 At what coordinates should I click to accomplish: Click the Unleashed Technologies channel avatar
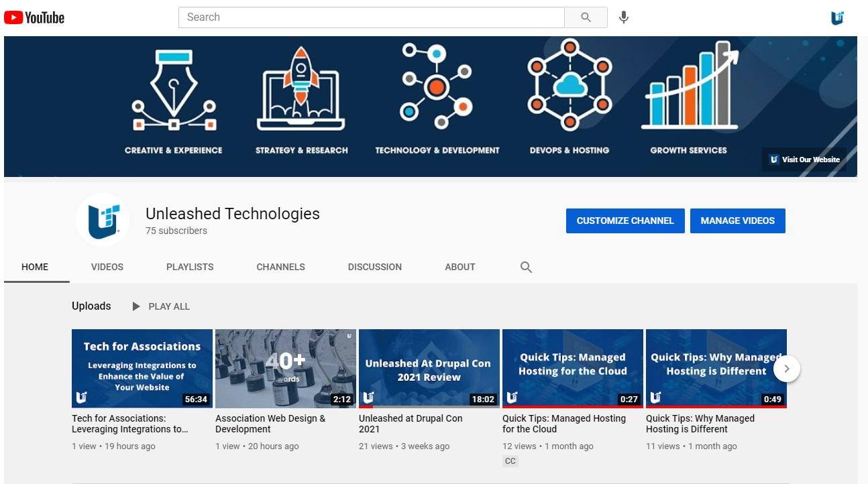(x=103, y=220)
